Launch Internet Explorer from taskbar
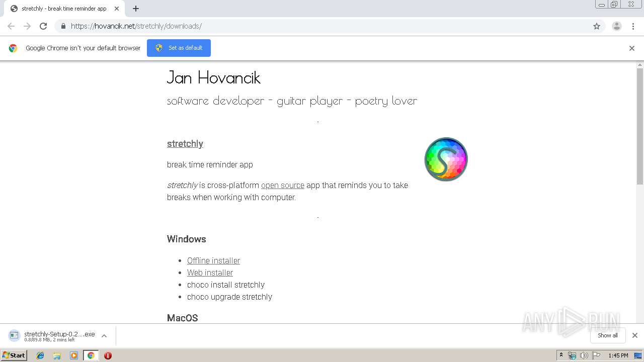 pyautogui.click(x=40, y=355)
